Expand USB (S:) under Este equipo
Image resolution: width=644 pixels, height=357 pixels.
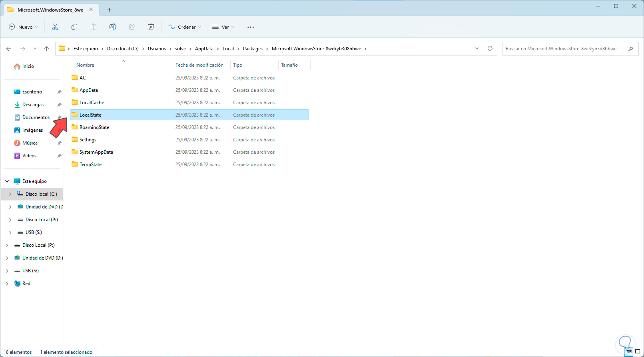tap(10, 232)
